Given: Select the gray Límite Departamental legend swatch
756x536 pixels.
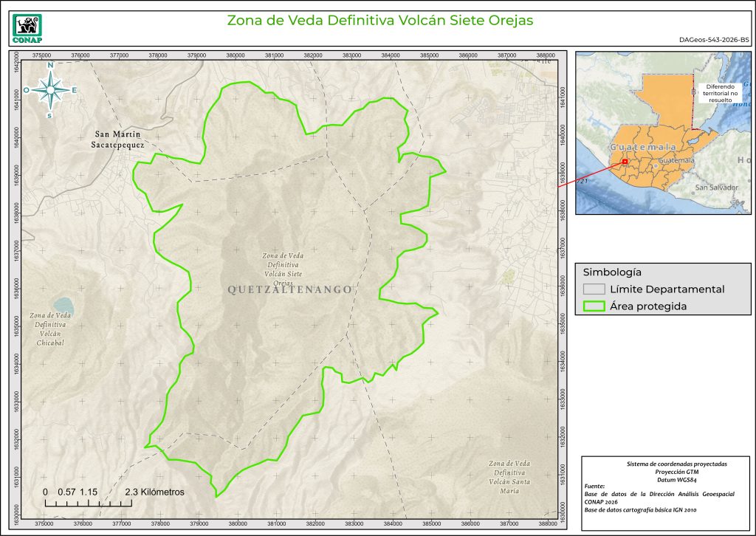Looking at the screenshot, I should click(594, 289).
